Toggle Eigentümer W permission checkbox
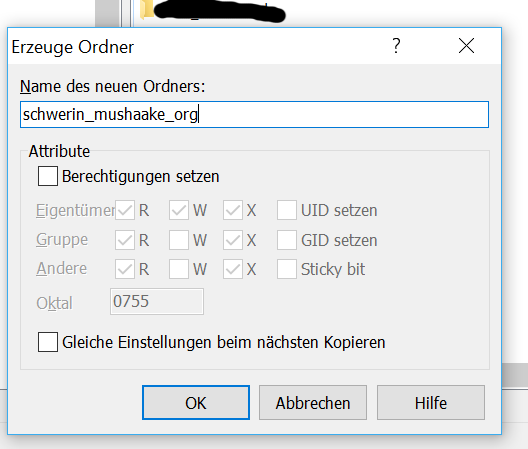The image size is (528, 449). click(x=179, y=210)
